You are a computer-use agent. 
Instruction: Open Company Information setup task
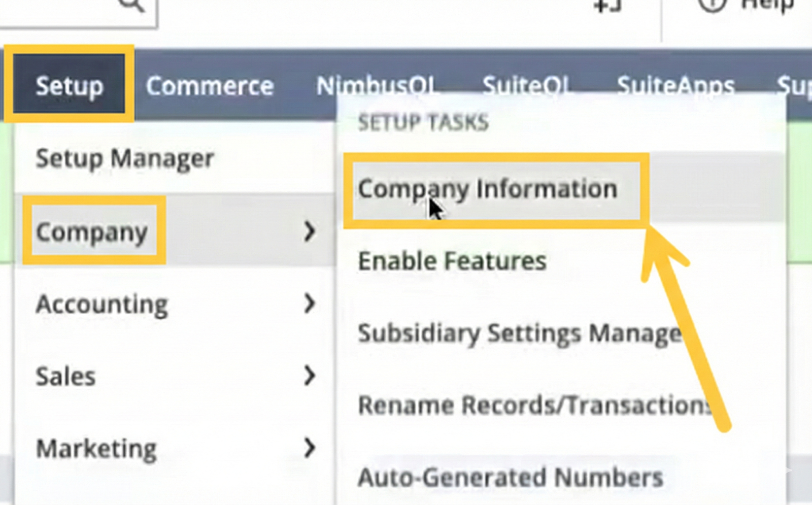tap(487, 189)
